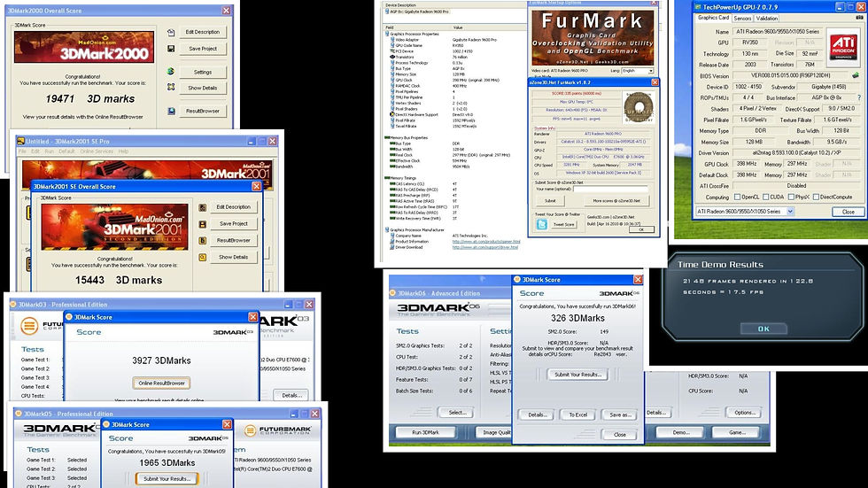Click More scores @ oZone3D.Net button
Screen dimensions: 868x488
616,201
